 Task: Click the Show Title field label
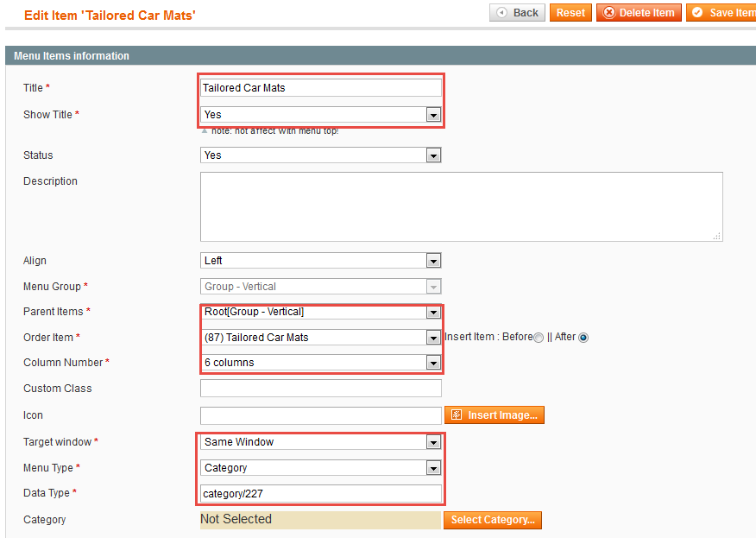pos(47,114)
